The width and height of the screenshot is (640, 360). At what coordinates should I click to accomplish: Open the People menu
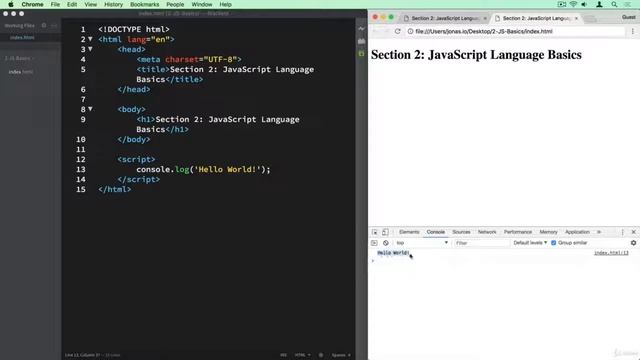175,4
